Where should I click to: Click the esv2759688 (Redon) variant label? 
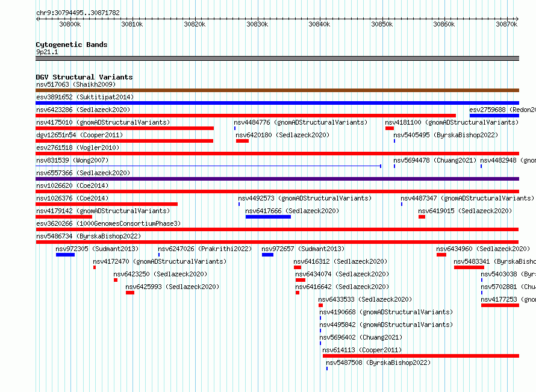click(502, 110)
